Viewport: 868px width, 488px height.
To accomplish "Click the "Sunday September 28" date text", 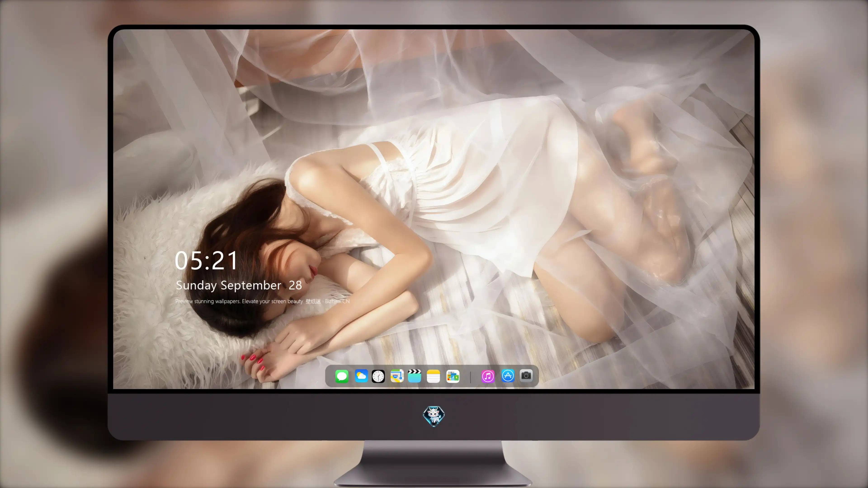I will tap(239, 285).
